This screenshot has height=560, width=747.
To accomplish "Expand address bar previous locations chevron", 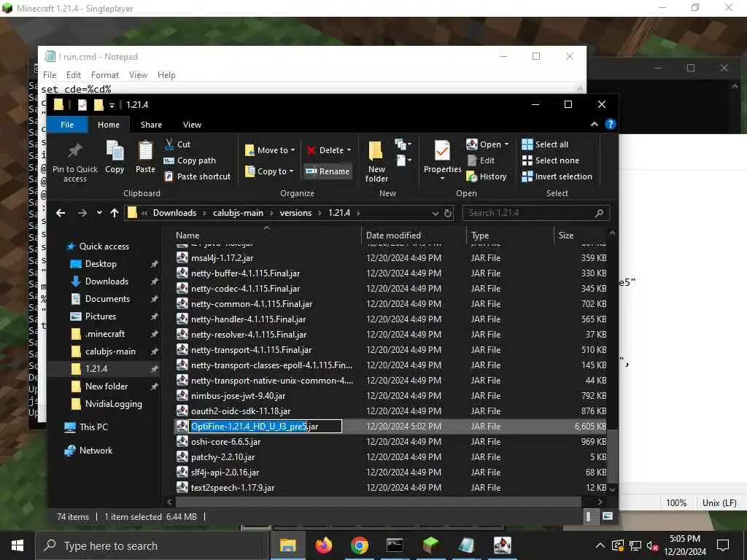I will pos(435,214).
